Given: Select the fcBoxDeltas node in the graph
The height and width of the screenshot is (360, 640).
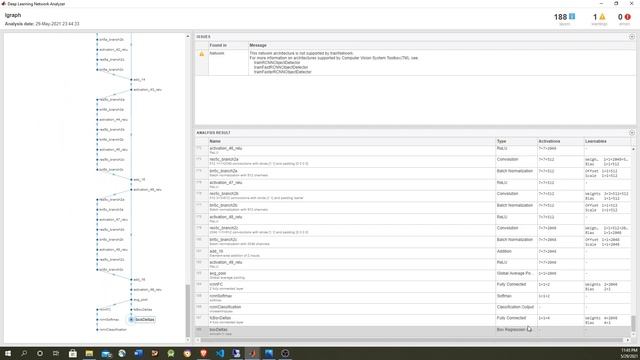Looking at the screenshot, I should click(143, 310).
